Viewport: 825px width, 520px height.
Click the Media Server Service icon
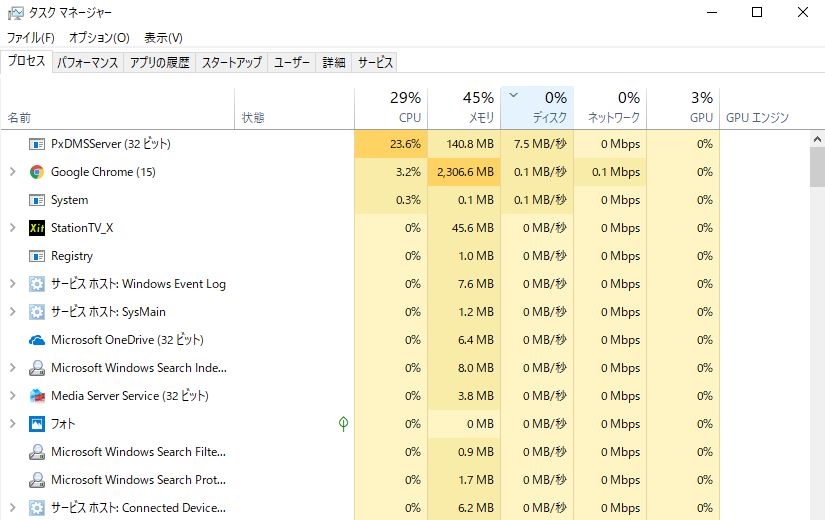[x=37, y=396]
